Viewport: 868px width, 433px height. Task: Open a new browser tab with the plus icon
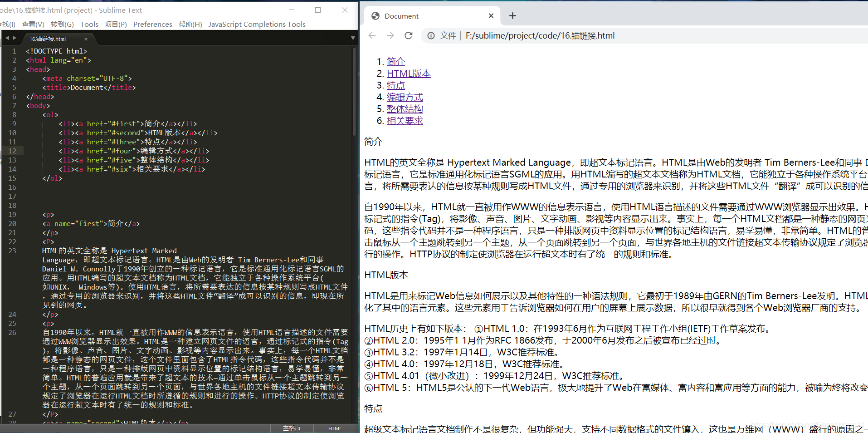pos(512,15)
